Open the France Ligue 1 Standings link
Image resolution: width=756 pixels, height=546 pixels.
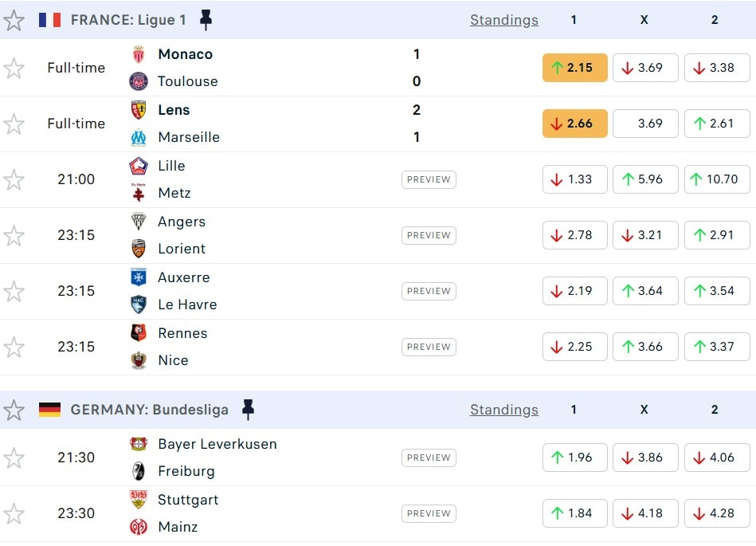503,20
